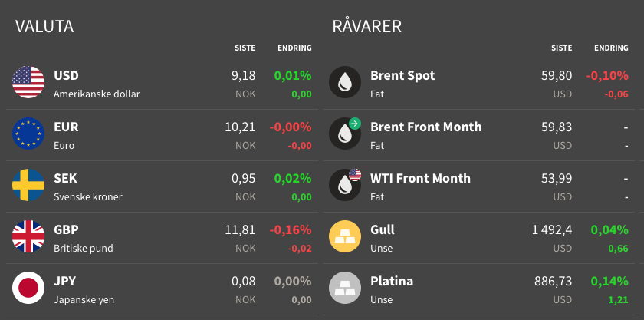Open the Brent Spot commodity name
644x320 pixels.
tap(402, 76)
